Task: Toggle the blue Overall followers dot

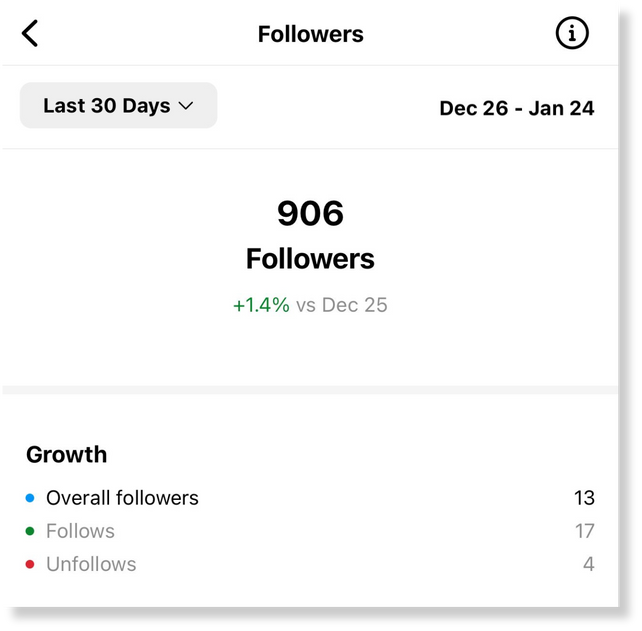Action: (x=30, y=498)
